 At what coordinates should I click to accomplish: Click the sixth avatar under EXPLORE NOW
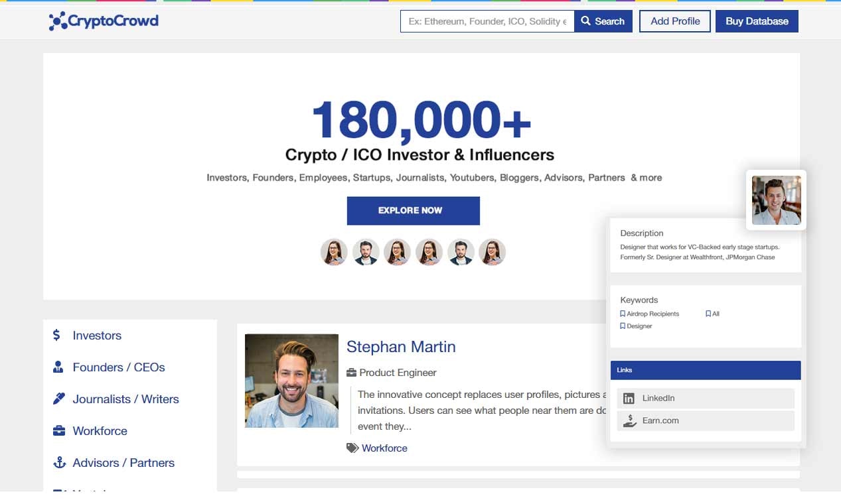pos(493,253)
